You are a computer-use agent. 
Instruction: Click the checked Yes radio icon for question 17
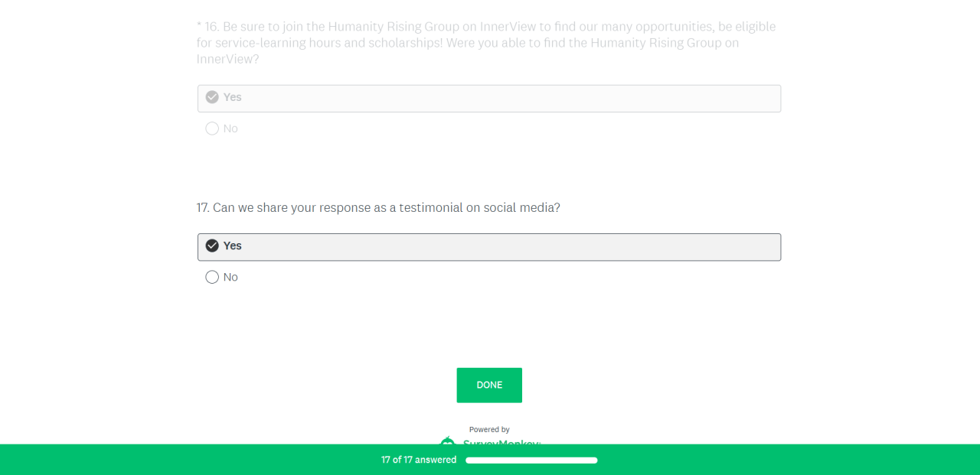point(212,246)
